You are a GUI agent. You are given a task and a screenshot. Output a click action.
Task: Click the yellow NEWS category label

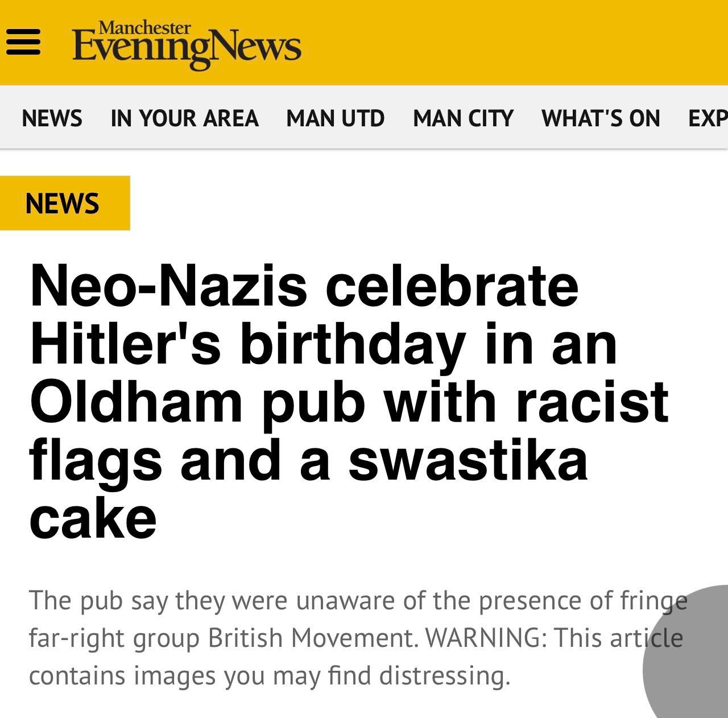coord(63,203)
